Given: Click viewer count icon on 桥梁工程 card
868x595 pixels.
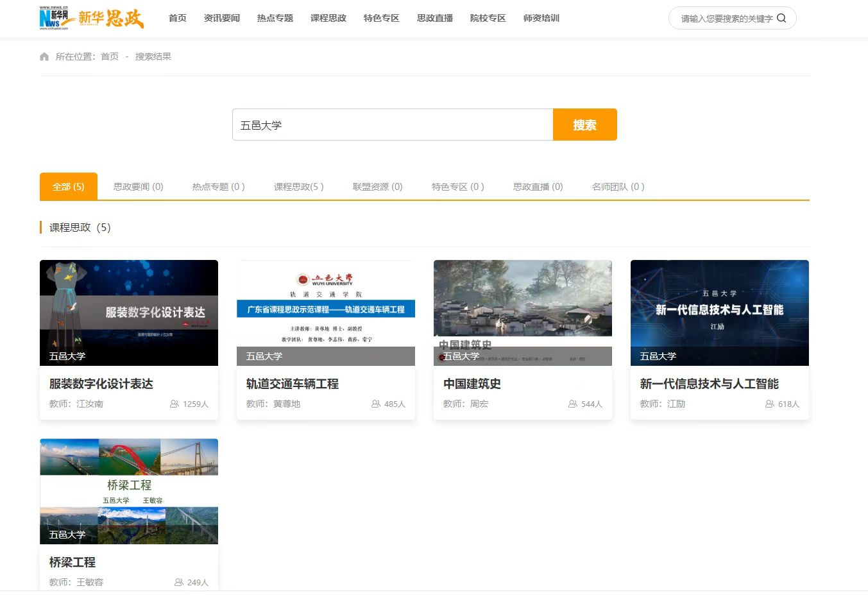Looking at the screenshot, I should [179, 582].
